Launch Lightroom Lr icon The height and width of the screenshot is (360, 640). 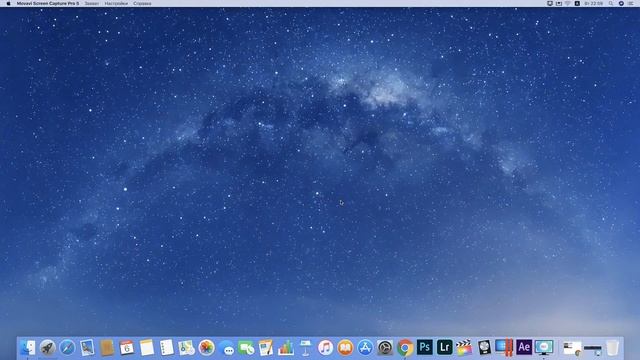click(x=444, y=347)
